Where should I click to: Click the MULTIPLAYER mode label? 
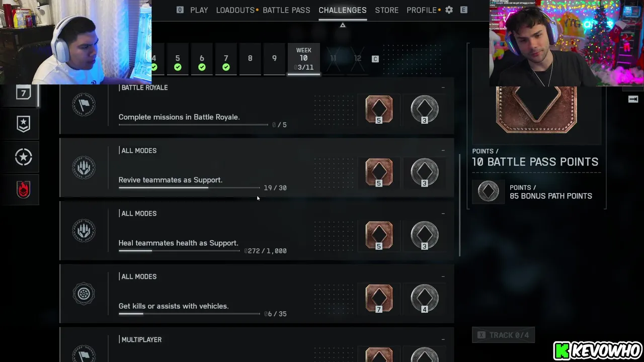point(141,340)
